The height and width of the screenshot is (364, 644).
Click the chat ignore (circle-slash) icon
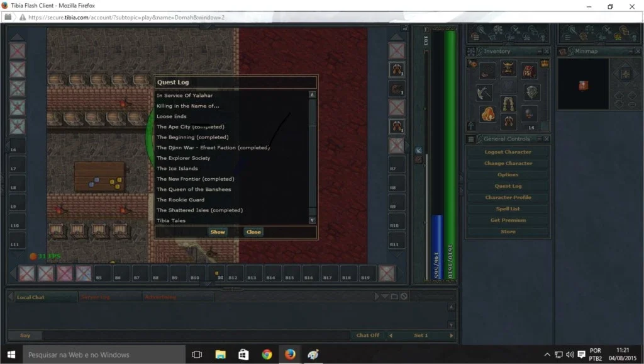404,296
